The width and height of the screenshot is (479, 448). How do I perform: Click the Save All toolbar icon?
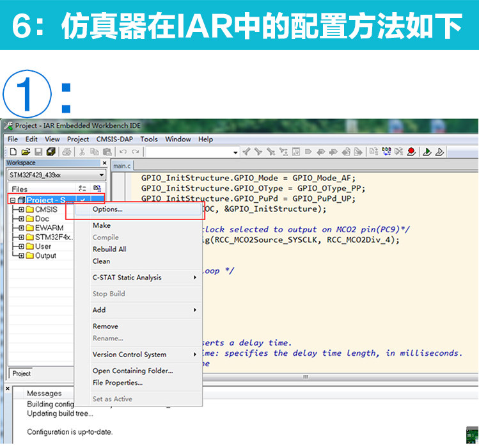(x=51, y=152)
